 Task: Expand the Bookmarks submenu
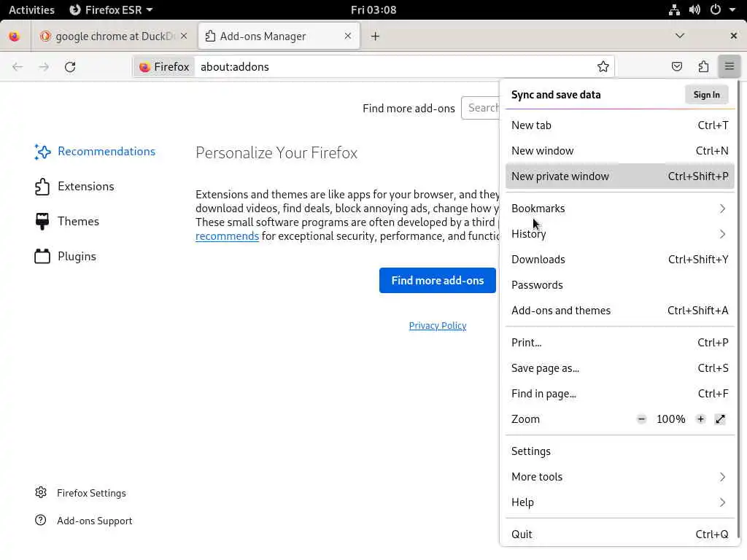[x=620, y=209]
